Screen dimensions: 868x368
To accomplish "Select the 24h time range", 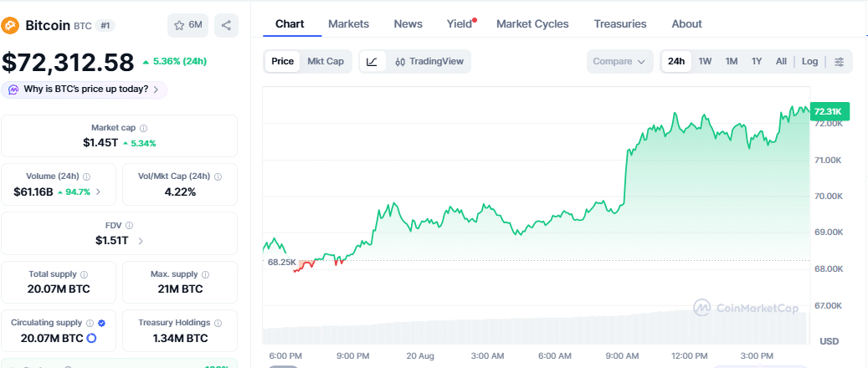I will (676, 61).
